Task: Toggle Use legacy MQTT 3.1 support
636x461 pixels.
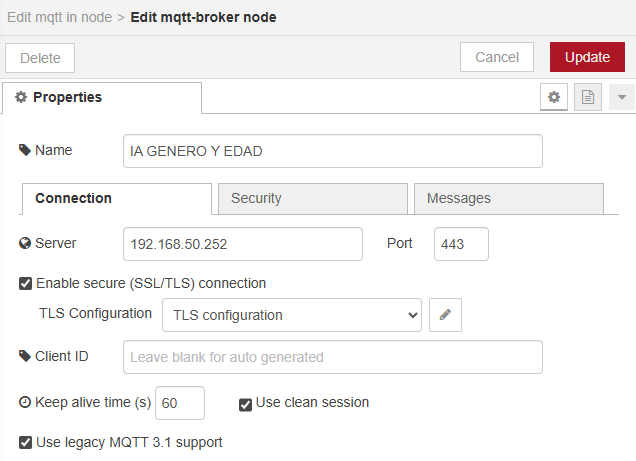Action: (25, 442)
